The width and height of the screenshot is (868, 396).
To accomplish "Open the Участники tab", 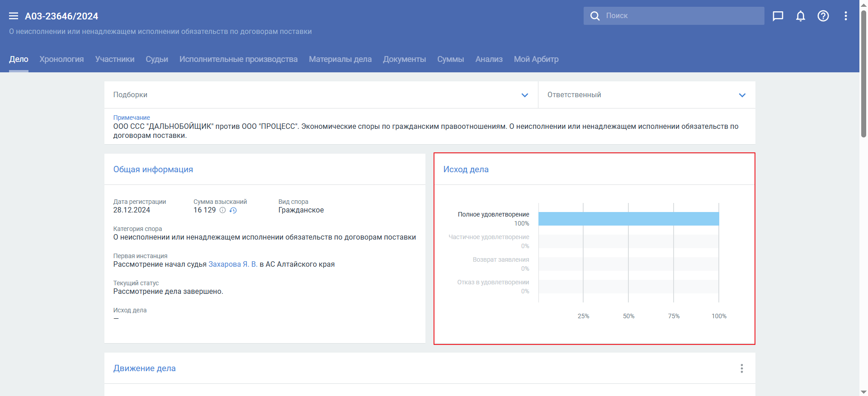I will [115, 59].
